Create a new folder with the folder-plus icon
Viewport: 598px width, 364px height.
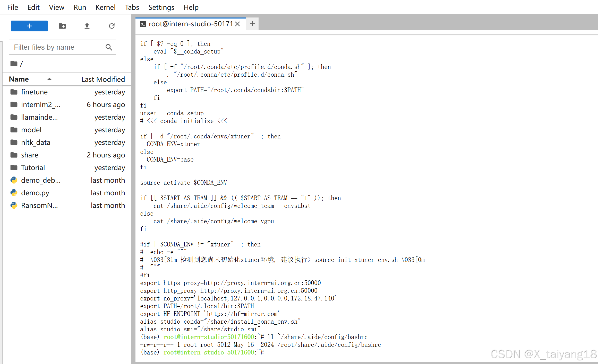pos(62,26)
